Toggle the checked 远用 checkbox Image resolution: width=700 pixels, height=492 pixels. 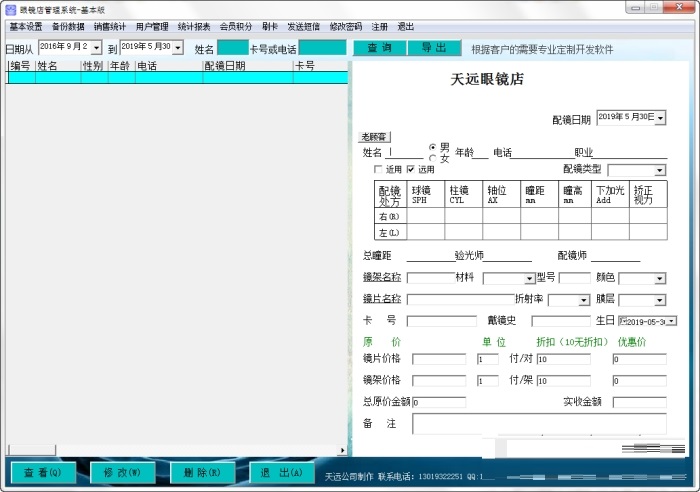point(411,169)
